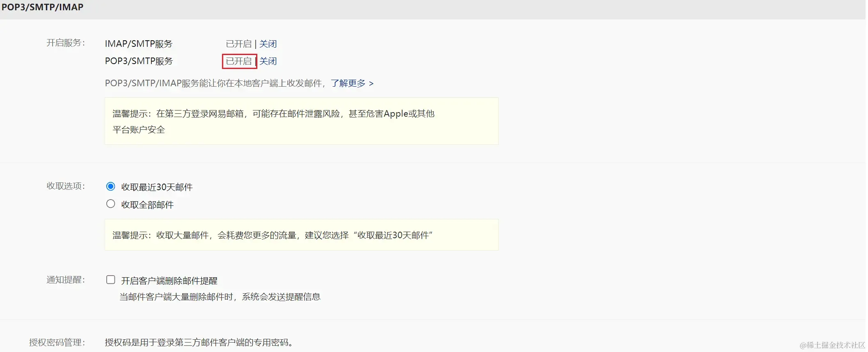Click the IMAP/SMTP服务 service name
Image resolution: width=868 pixels, height=352 pixels.
click(139, 44)
